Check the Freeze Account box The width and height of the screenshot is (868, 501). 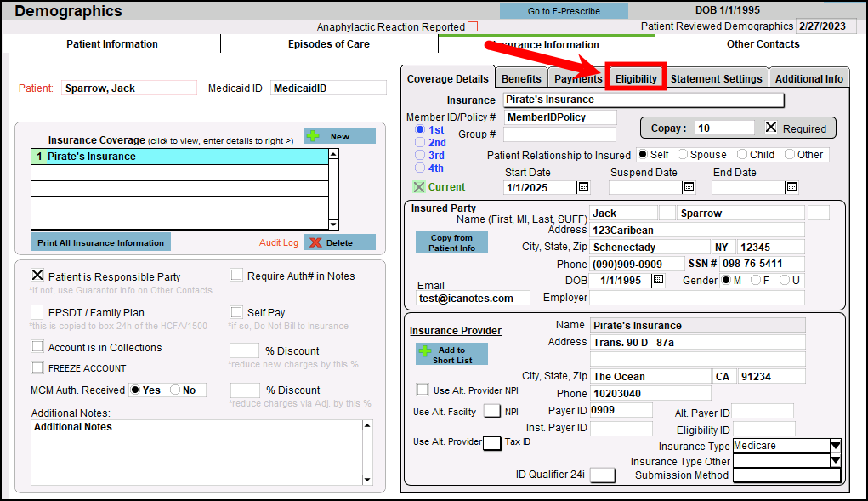click(37, 368)
